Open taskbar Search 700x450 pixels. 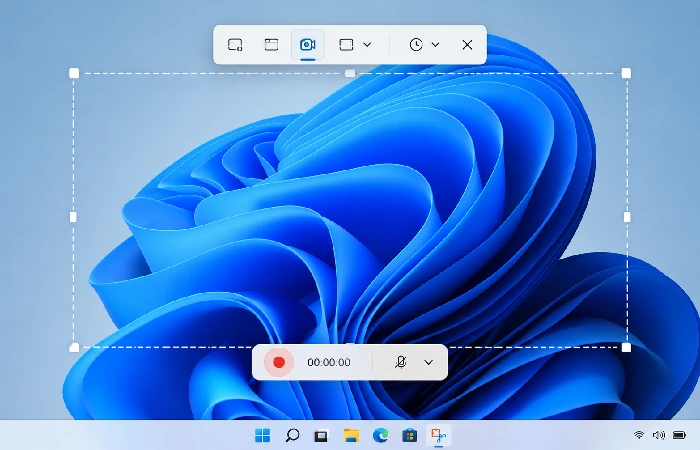[x=292, y=435]
